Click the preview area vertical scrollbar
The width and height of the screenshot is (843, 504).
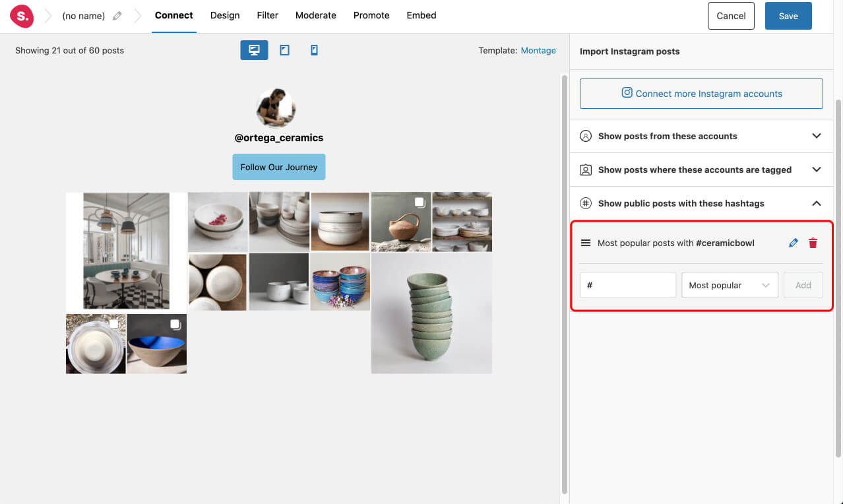(x=564, y=284)
